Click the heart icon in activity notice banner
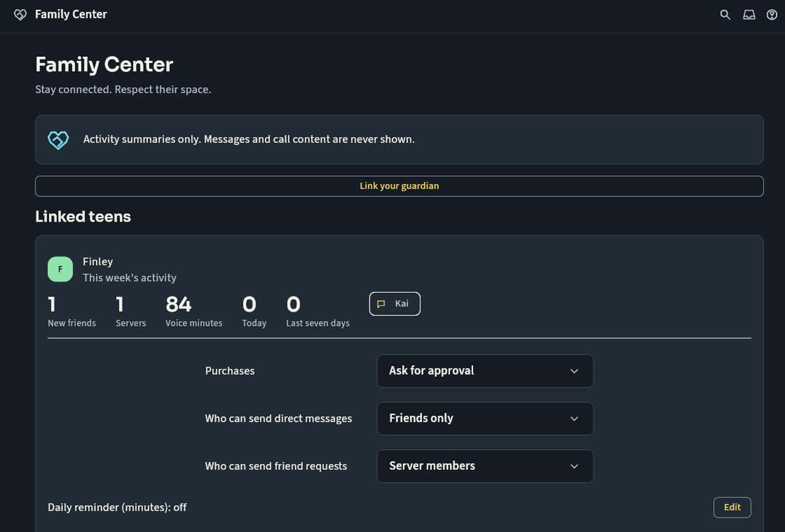 (58, 139)
